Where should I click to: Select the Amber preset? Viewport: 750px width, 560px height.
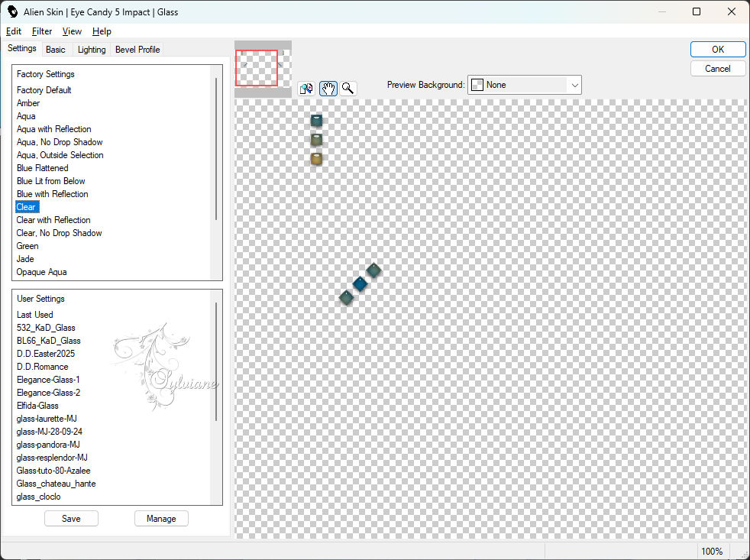tap(27, 103)
